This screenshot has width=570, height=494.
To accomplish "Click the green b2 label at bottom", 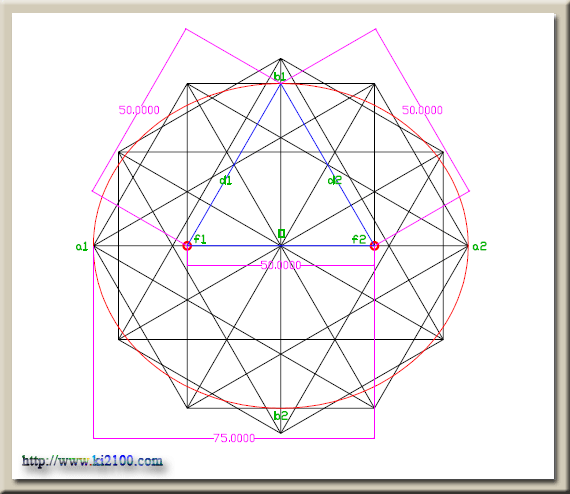I will pyautogui.click(x=281, y=415).
